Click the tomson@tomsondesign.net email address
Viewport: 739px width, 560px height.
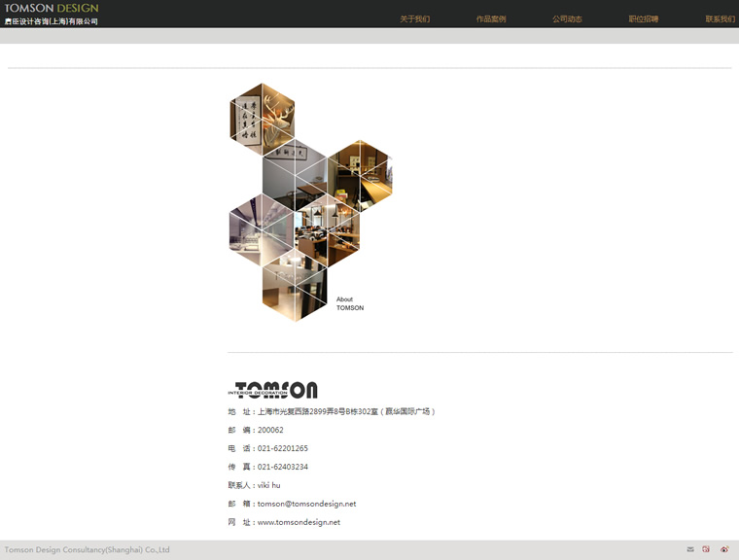[306, 504]
